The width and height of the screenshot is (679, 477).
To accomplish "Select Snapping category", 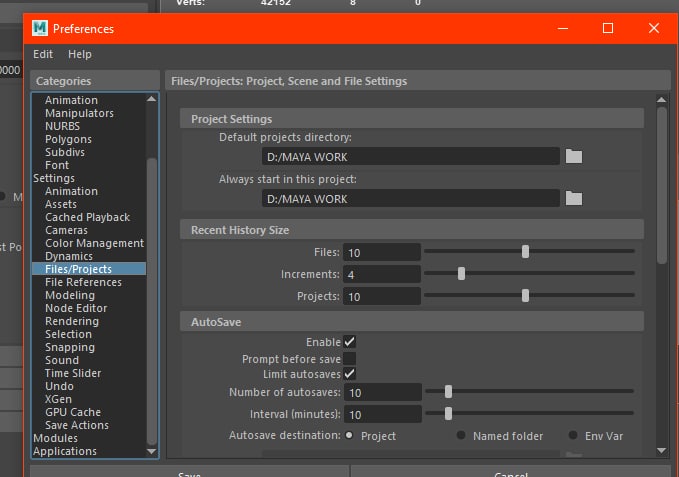I will pos(70,347).
